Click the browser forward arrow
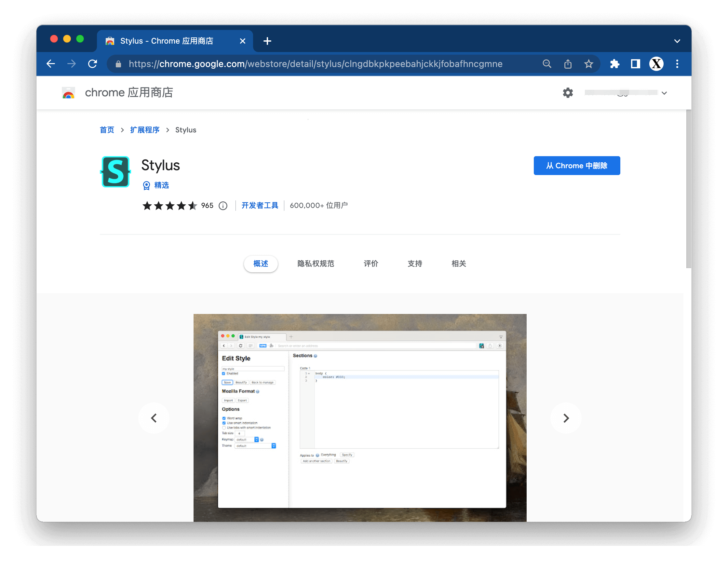 pyautogui.click(x=72, y=64)
